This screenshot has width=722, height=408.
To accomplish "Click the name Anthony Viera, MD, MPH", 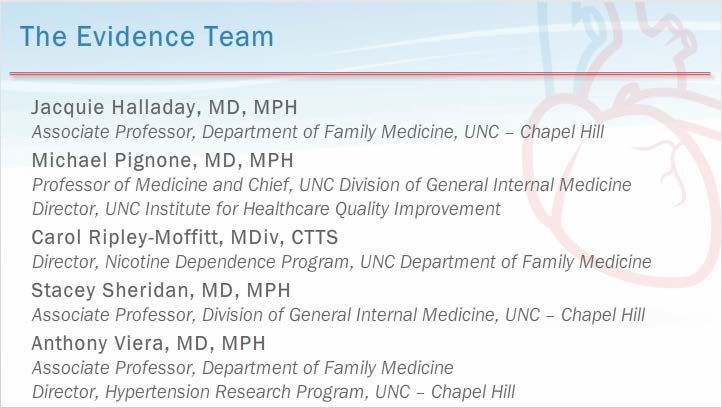I will (x=148, y=344).
